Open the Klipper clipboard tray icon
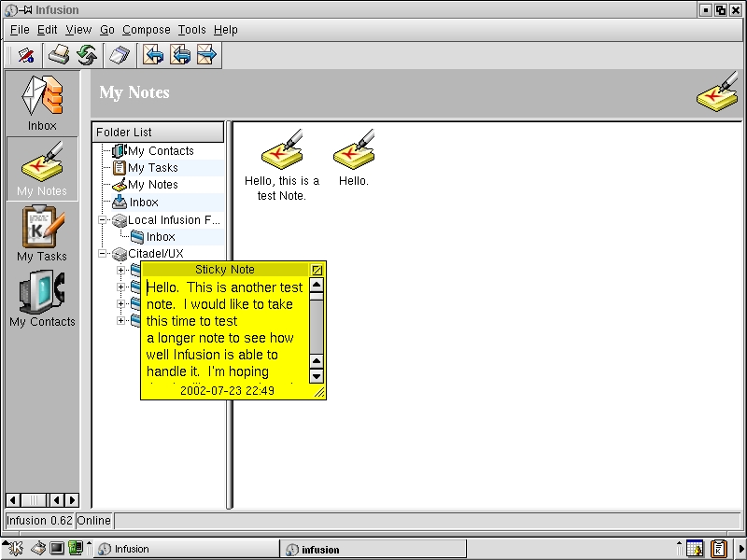 (x=718, y=549)
